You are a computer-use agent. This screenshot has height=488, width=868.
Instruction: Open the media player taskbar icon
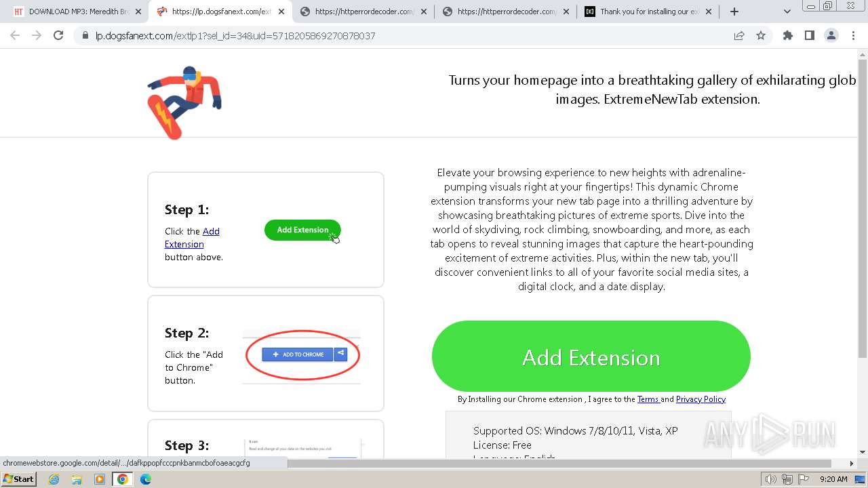coord(100,479)
